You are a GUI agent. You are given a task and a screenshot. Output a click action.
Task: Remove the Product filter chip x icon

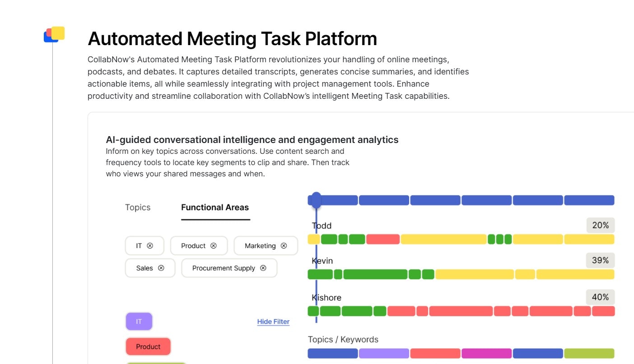coord(214,246)
